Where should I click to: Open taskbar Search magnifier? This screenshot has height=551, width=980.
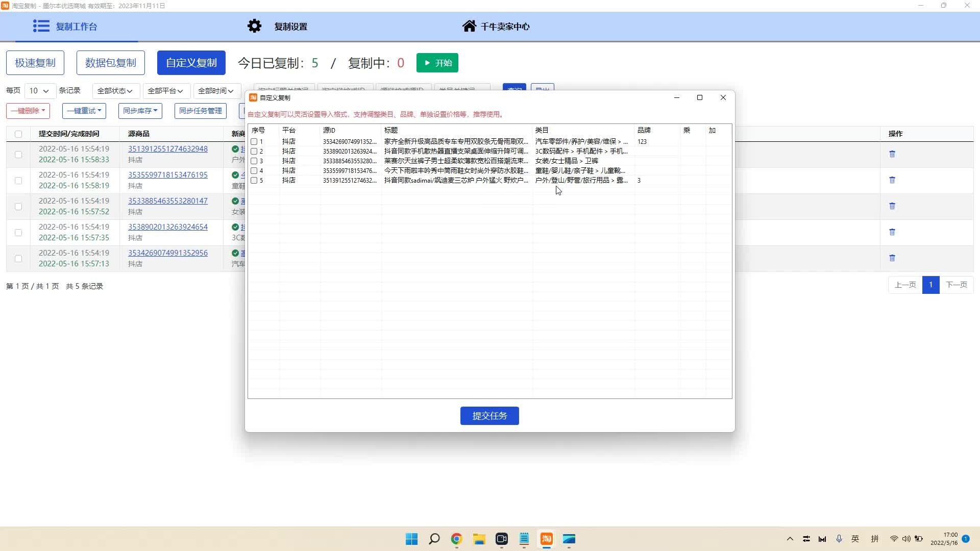(434, 539)
